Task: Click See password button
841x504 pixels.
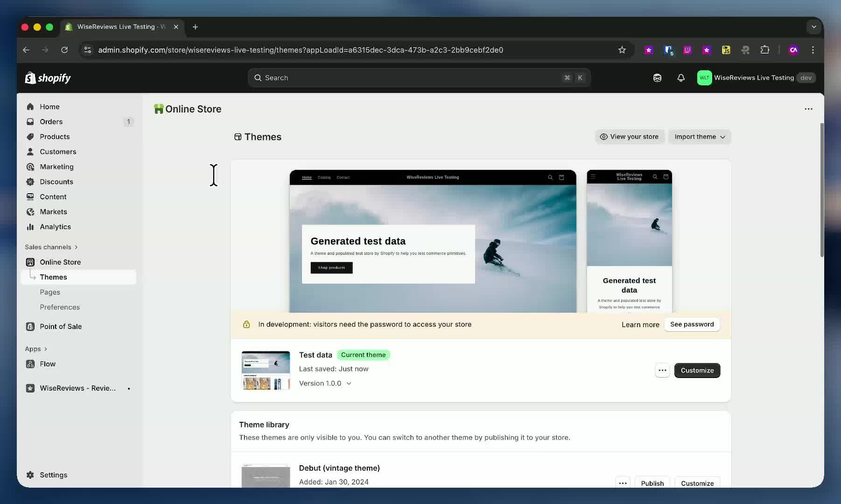Action: (x=692, y=324)
